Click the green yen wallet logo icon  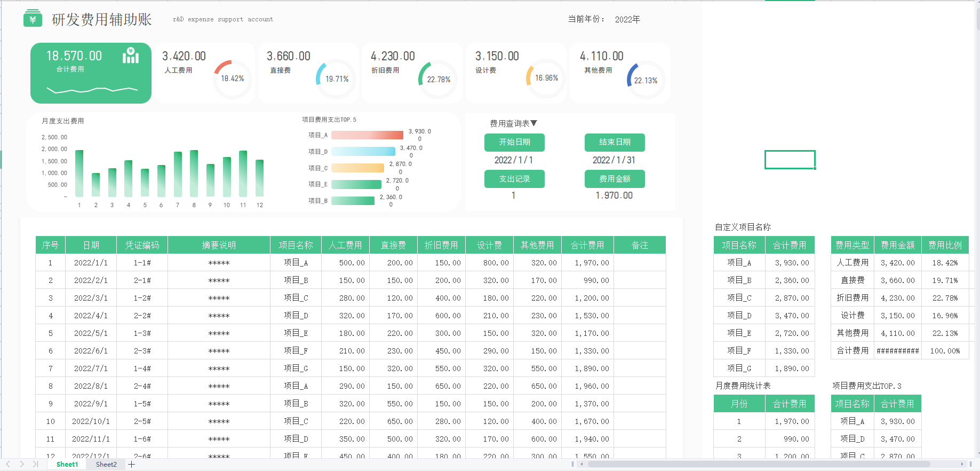click(x=33, y=18)
